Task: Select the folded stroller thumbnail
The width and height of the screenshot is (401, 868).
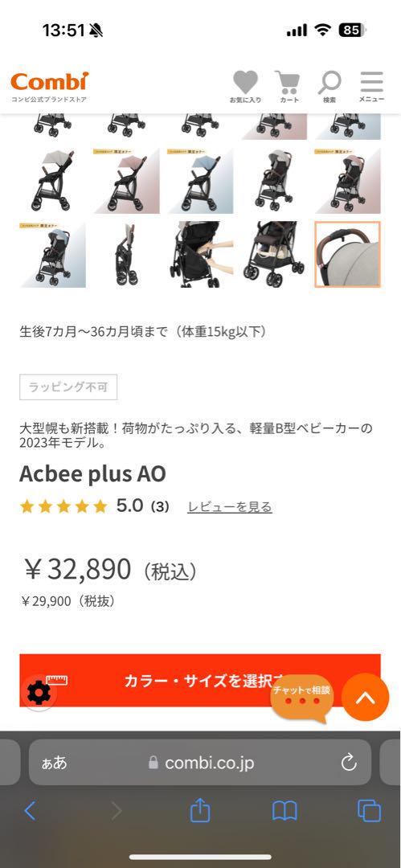Action: pos(127,255)
